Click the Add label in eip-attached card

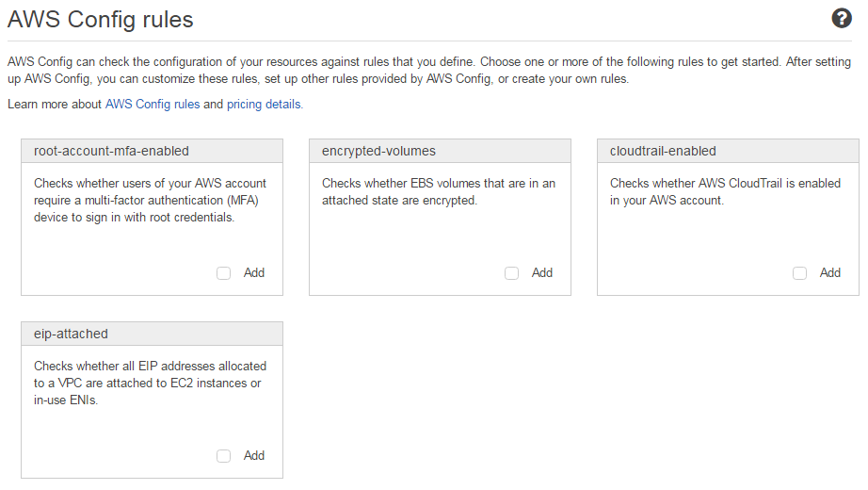(x=254, y=456)
